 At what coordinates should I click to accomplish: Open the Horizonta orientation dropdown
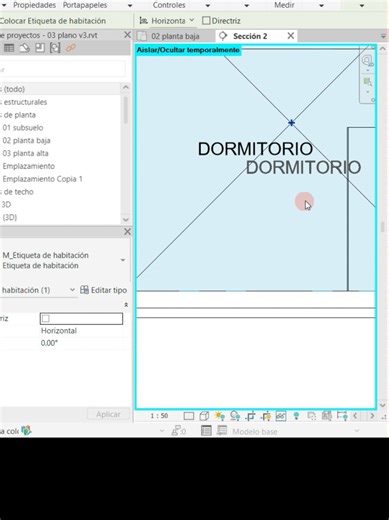[192, 20]
